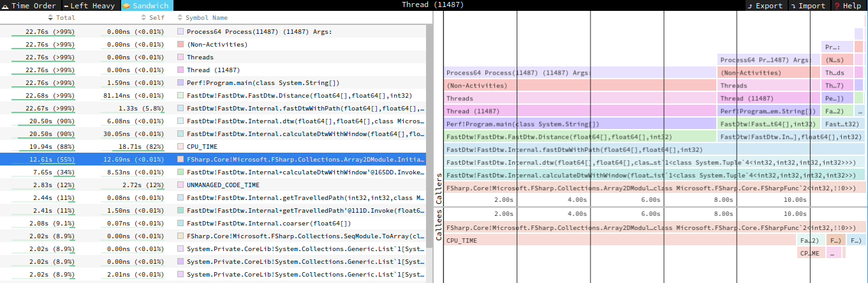The image size is (868, 283).
Task: Switch to the Time Order view tab
Action: pyautogui.click(x=31, y=6)
